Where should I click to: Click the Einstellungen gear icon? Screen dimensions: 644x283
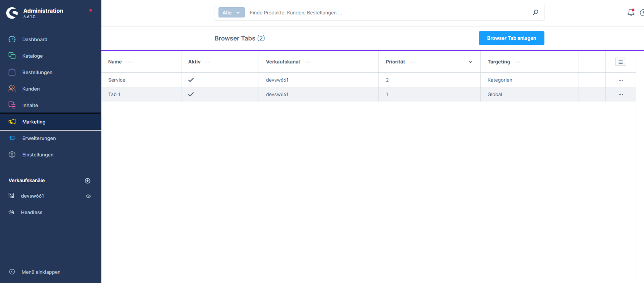pos(12,155)
